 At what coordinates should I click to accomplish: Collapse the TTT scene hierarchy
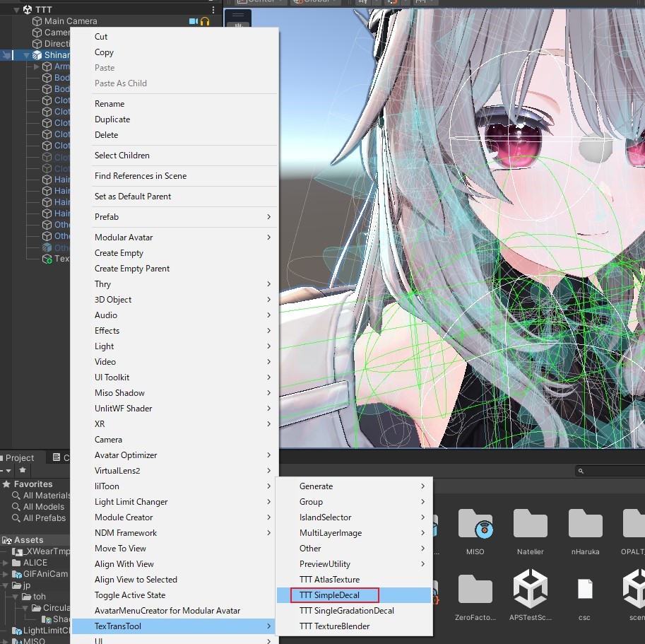pos(16,9)
